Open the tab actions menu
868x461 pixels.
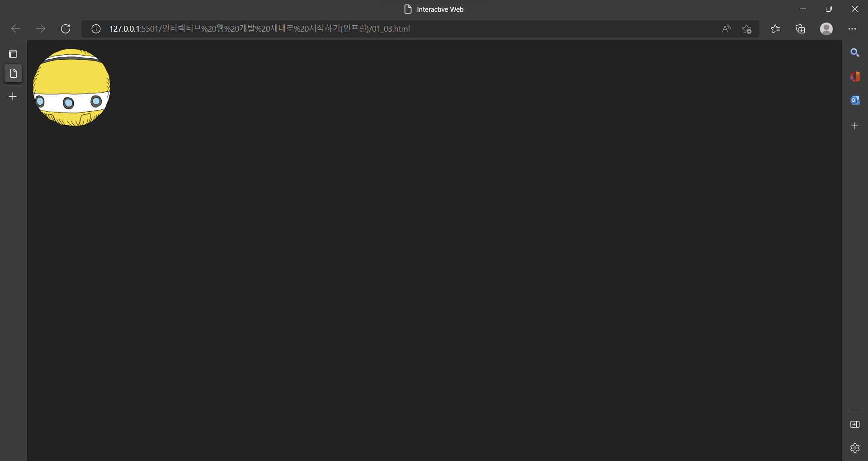(x=13, y=54)
